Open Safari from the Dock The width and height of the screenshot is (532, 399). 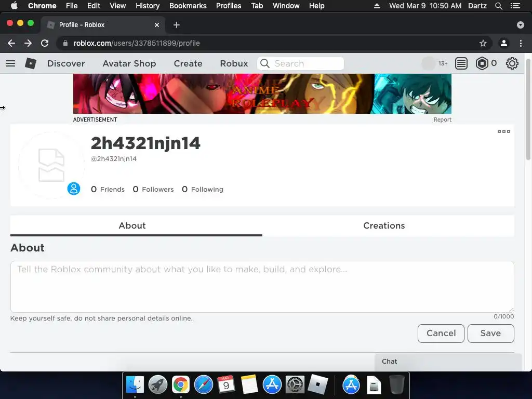pyautogui.click(x=204, y=385)
